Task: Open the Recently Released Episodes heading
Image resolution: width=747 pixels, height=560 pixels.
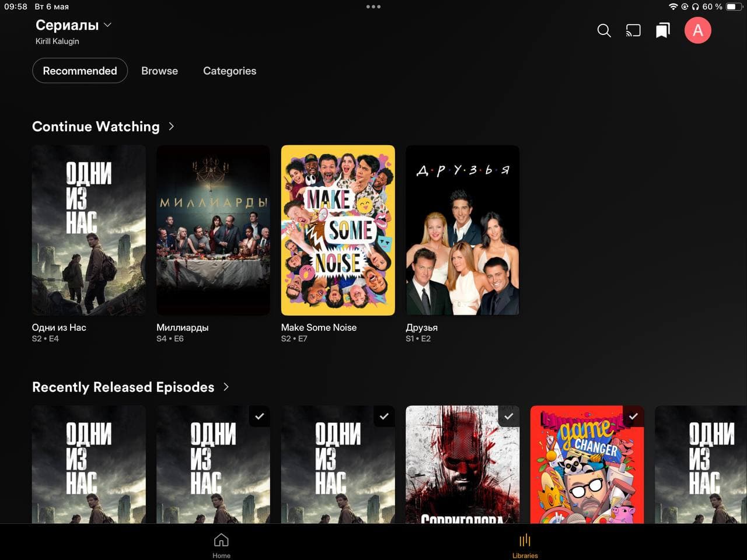Action: click(x=123, y=387)
